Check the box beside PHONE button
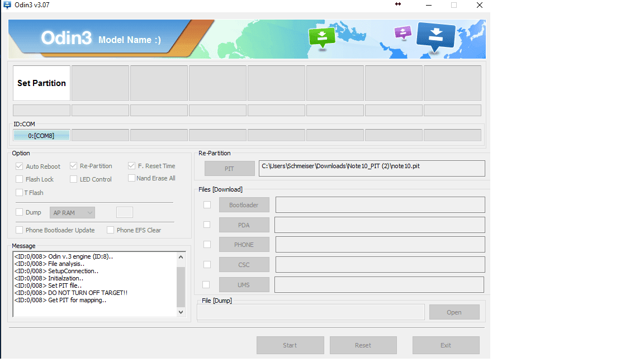 tap(207, 244)
